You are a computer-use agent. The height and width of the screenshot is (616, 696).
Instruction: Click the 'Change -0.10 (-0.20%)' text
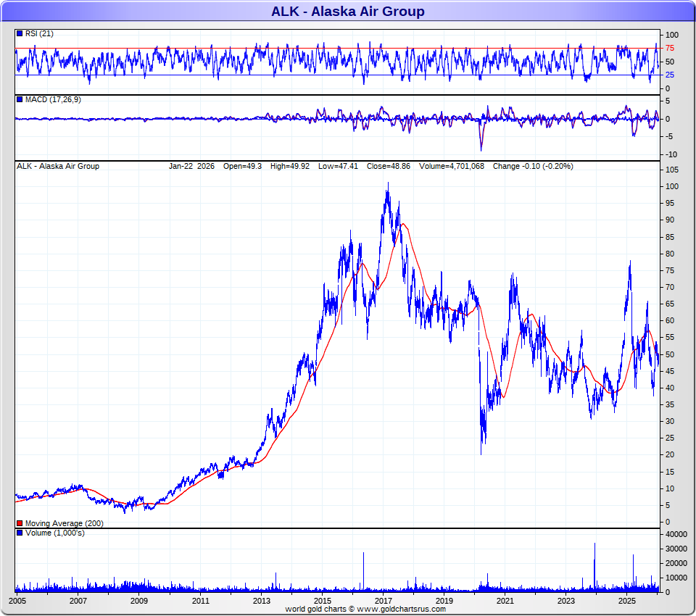coord(533,166)
